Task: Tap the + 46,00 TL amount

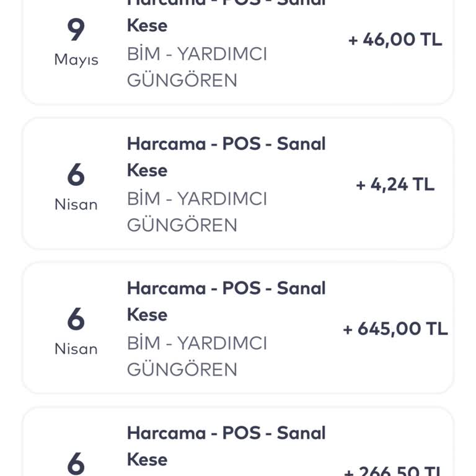Action: 395,40
